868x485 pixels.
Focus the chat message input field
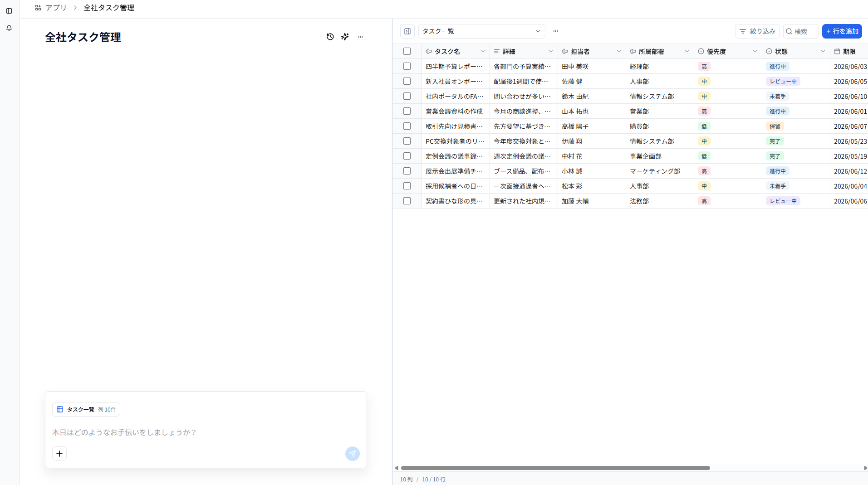pyautogui.click(x=206, y=432)
